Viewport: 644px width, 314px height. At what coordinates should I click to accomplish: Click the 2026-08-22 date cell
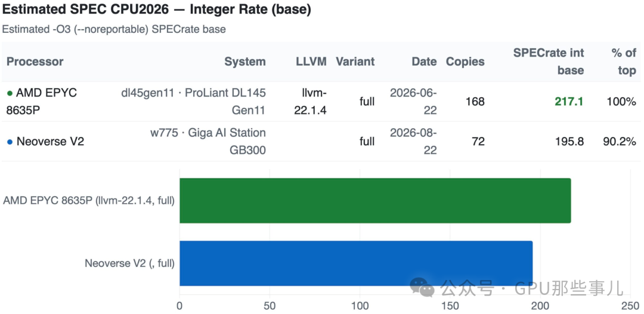click(413, 142)
